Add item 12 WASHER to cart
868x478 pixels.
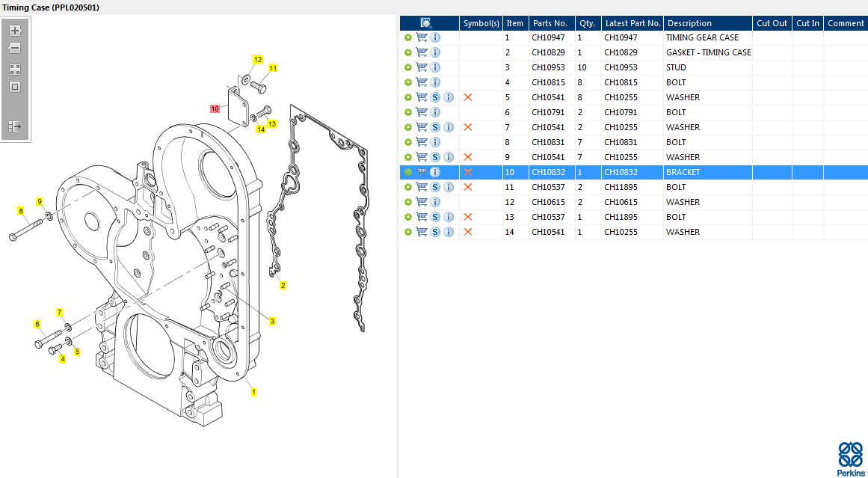[x=422, y=202]
